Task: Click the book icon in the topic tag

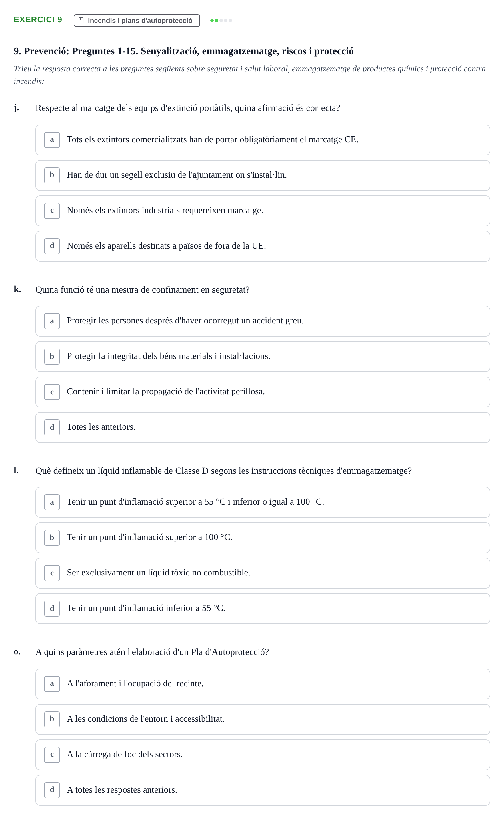Action: [81, 21]
